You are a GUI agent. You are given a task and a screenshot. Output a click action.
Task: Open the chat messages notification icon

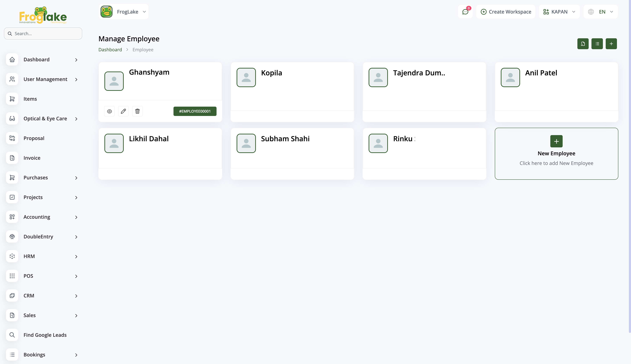click(465, 12)
